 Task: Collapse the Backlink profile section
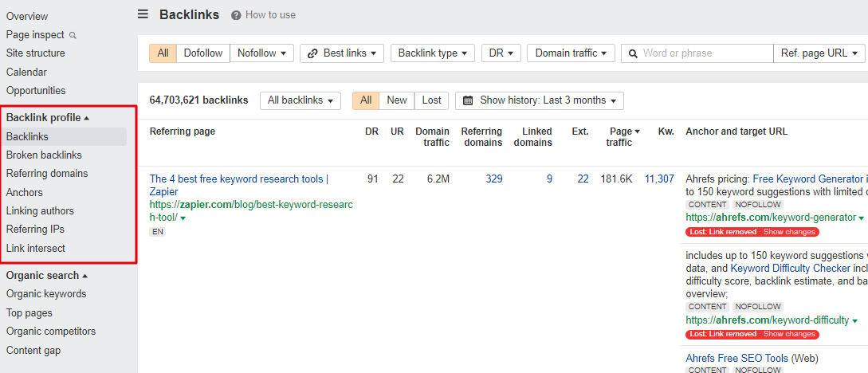pos(47,117)
